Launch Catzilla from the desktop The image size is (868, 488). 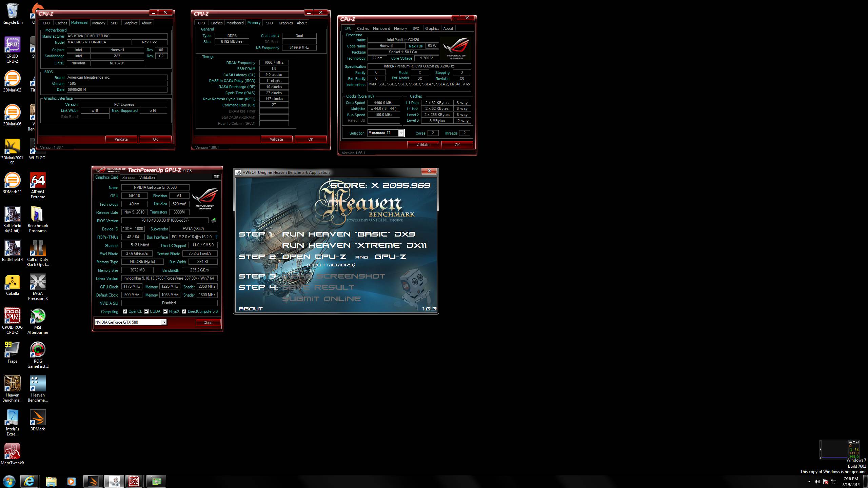(12, 285)
